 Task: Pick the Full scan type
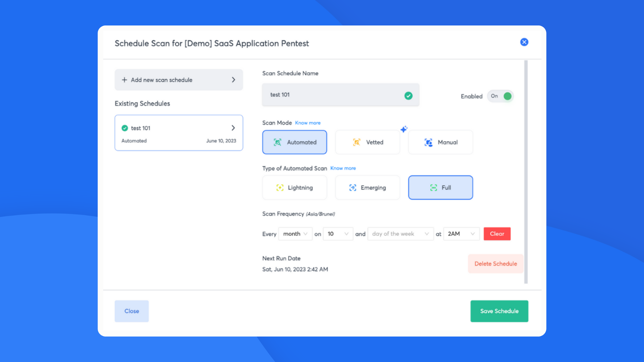440,187
